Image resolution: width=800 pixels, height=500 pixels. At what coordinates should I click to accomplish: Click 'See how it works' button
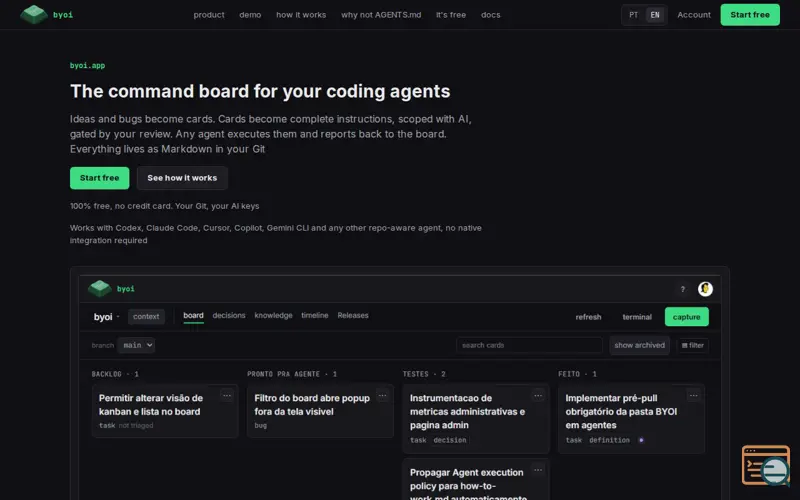pos(182,178)
